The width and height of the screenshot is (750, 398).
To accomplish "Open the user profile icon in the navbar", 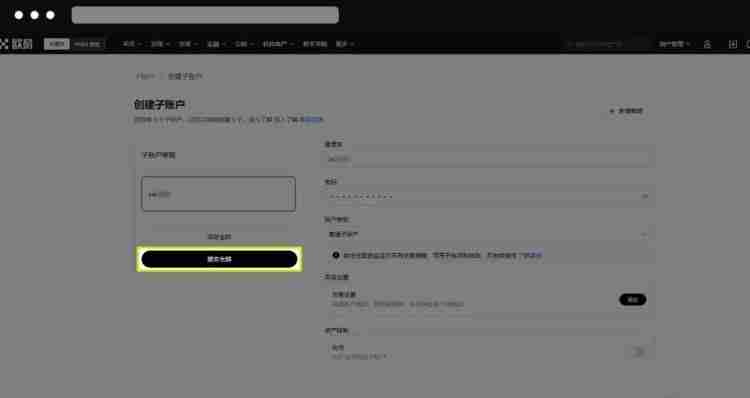I will tap(707, 44).
